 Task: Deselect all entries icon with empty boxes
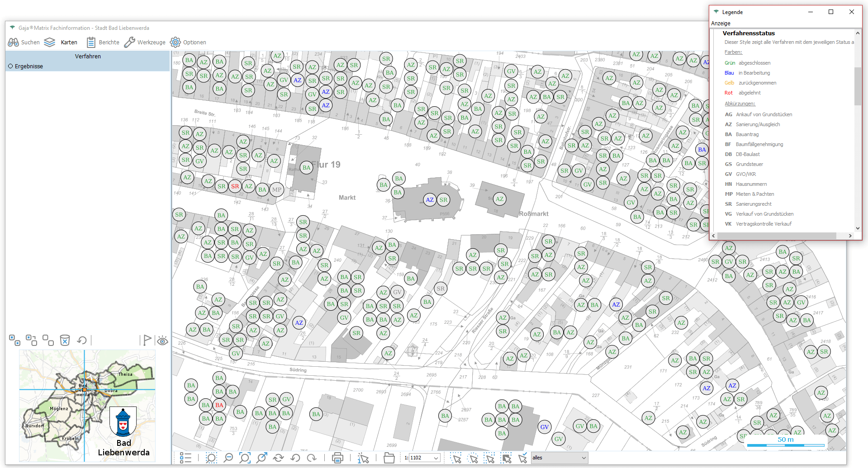tap(48, 340)
